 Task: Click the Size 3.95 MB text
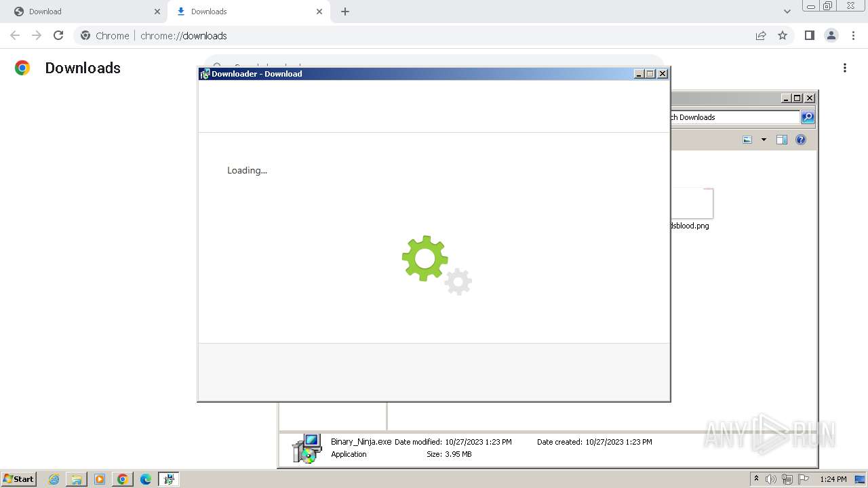(449, 454)
